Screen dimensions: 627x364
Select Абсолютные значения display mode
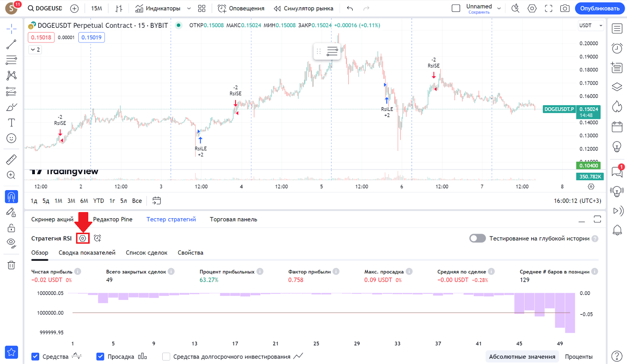[522, 357]
